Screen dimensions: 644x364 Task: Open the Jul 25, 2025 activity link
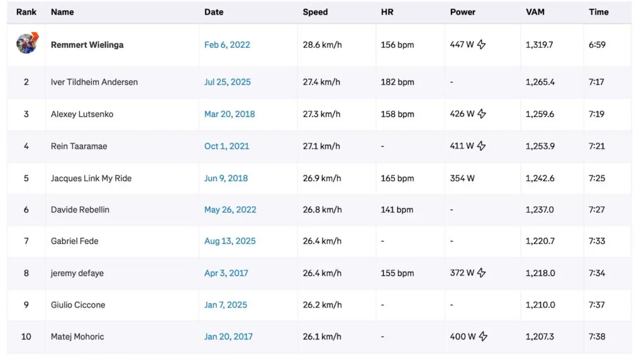(x=228, y=82)
